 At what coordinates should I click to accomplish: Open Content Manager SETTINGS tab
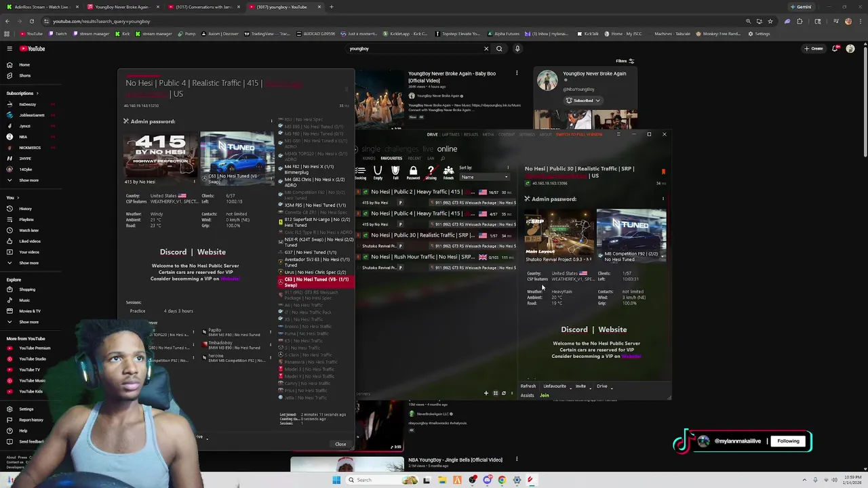point(527,134)
